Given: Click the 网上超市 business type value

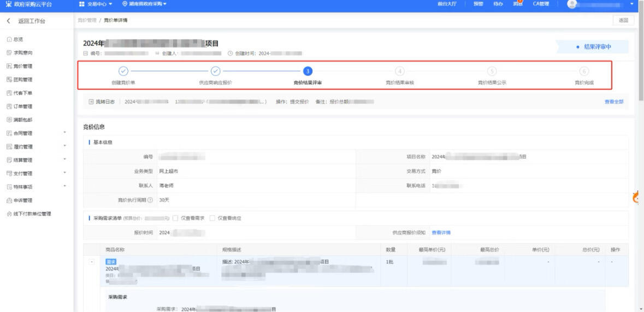Looking at the screenshot, I should click(x=168, y=172).
